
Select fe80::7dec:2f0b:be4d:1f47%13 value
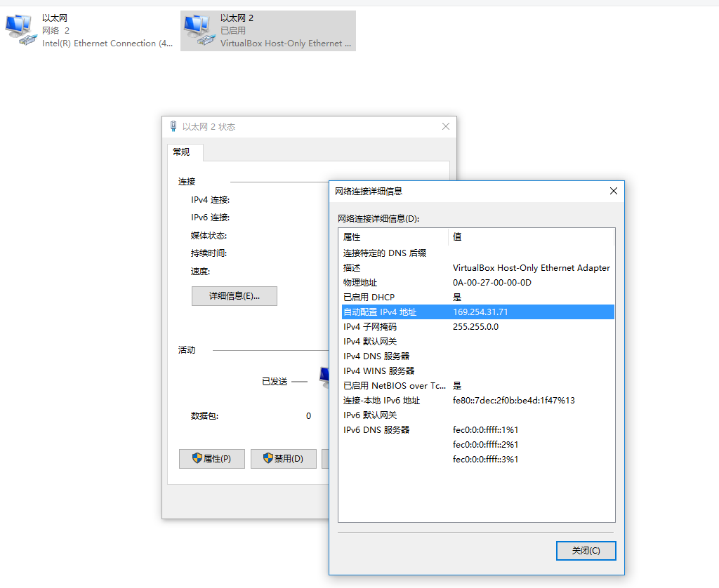(513, 401)
